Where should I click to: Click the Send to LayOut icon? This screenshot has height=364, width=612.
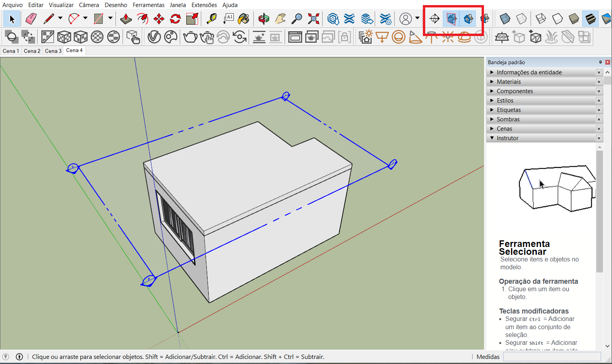(x=366, y=19)
